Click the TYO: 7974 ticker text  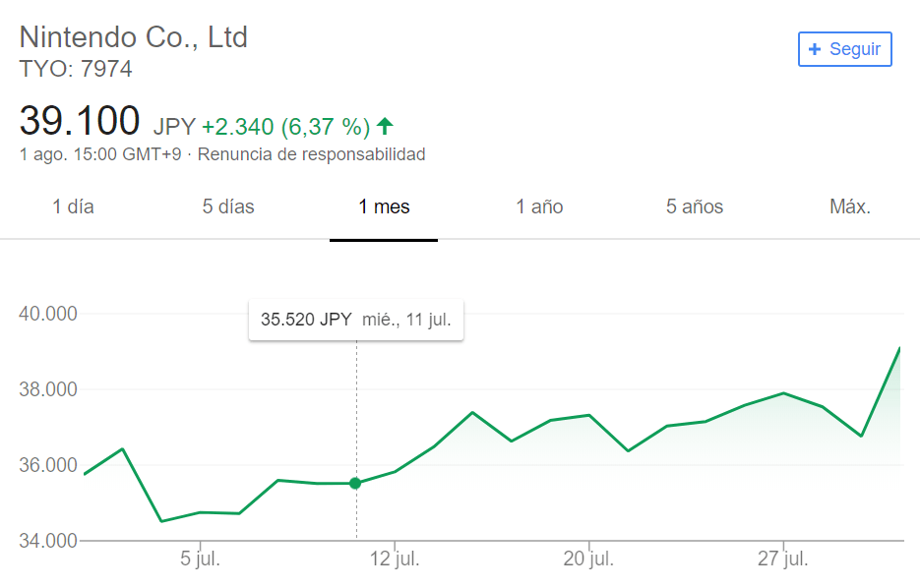tap(76, 69)
